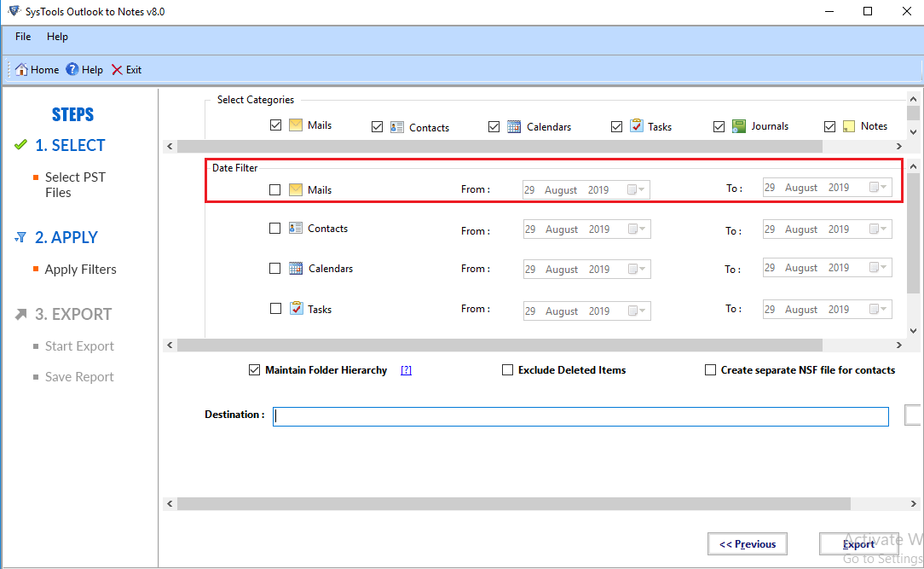The height and width of the screenshot is (569, 924).
Task: Open the [?] help link for folder hierarchy
Action: click(406, 370)
